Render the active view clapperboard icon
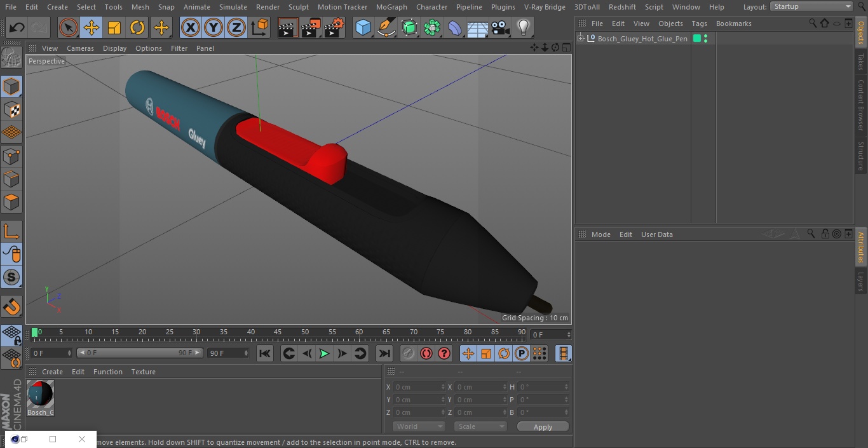This screenshot has height=448, width=868. 288,27
